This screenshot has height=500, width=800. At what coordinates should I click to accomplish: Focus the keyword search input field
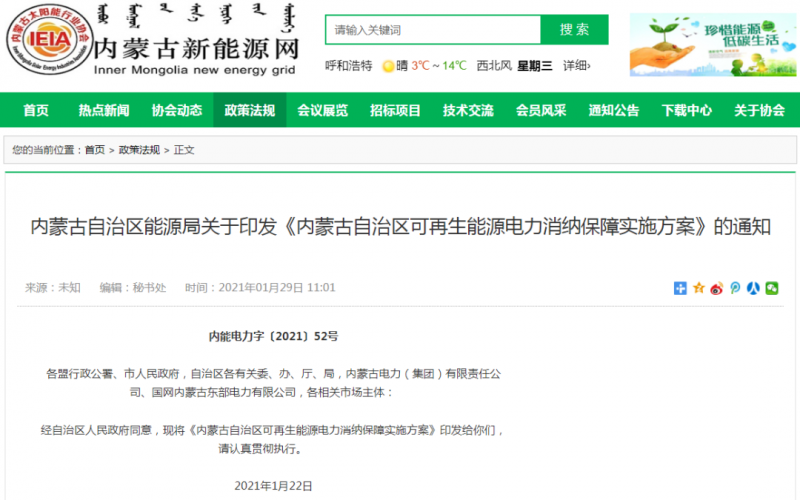coord(432,30)
